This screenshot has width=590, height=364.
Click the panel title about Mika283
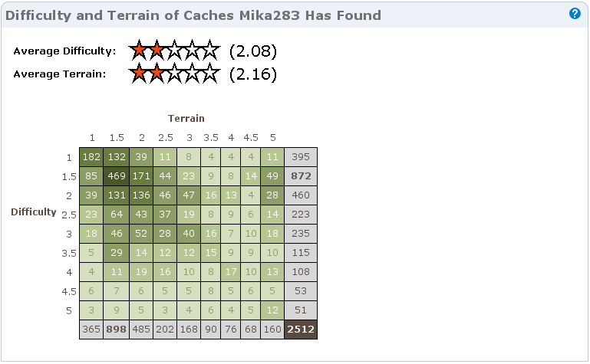click(x=193, y=15)
